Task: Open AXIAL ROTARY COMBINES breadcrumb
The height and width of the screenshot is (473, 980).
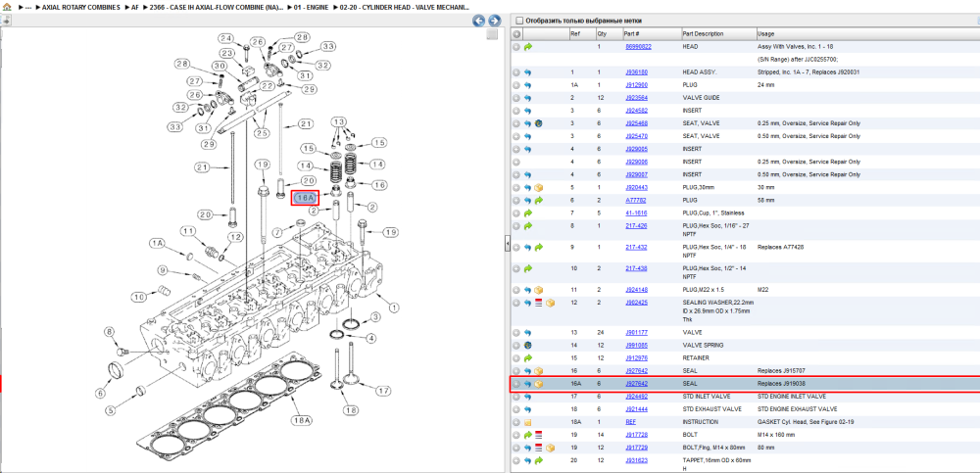Action: (80, 7)
